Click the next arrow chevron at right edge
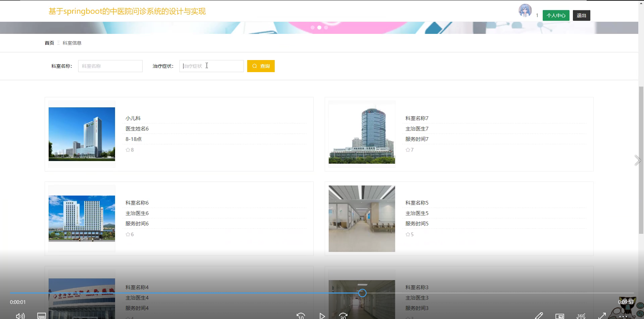The width and height of the screenshot is (644, 319). pos(637,160)
